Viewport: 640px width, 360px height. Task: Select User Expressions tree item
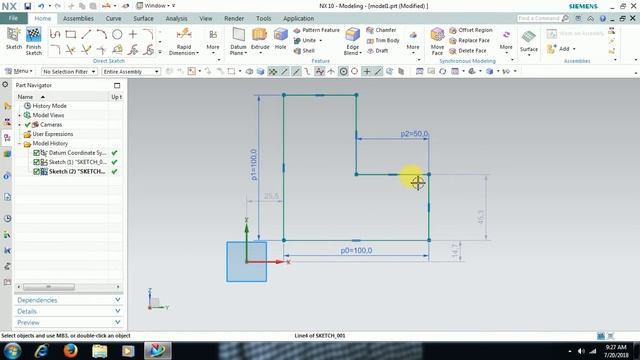click(x=53, y=134)
